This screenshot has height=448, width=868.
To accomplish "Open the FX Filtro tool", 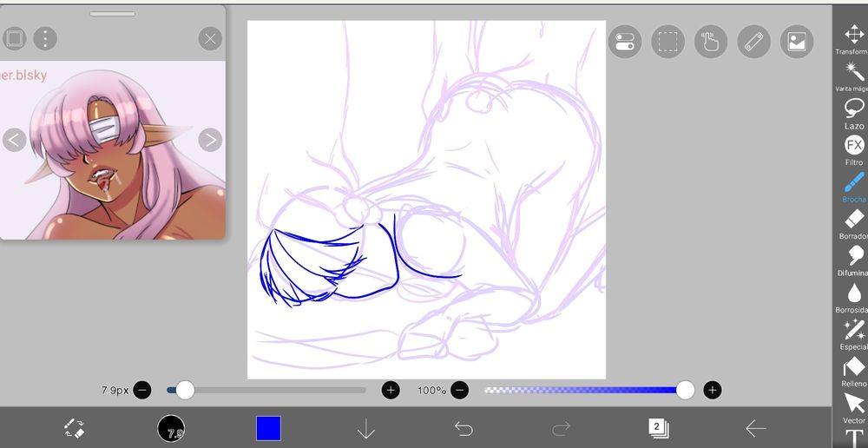I will pyautogui.click(x=853, y=150).
